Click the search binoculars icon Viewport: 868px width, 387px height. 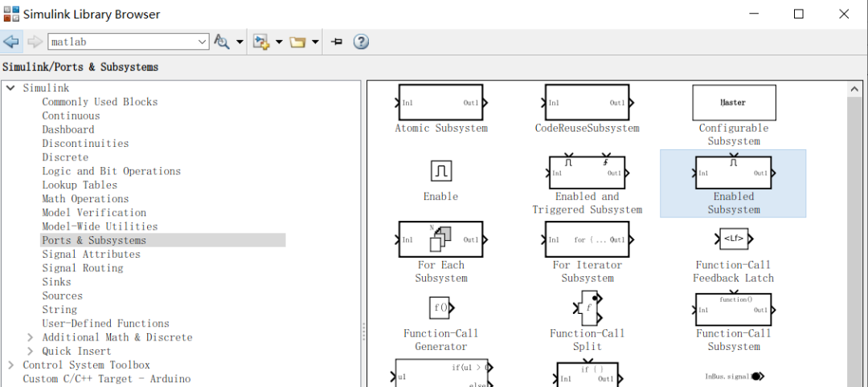(x=222, y=42)
